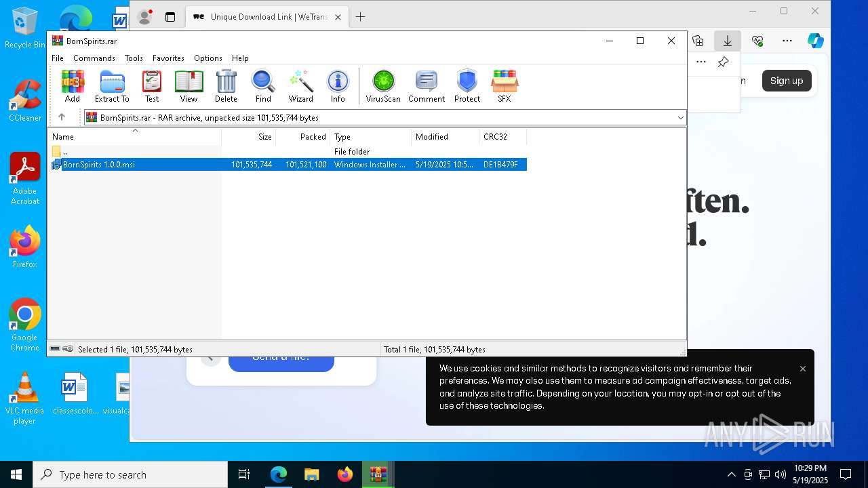Image resolution: width=868 pixels, height=488 pixels.
Task: Go up one level with arrow
Action: (62, 117)
